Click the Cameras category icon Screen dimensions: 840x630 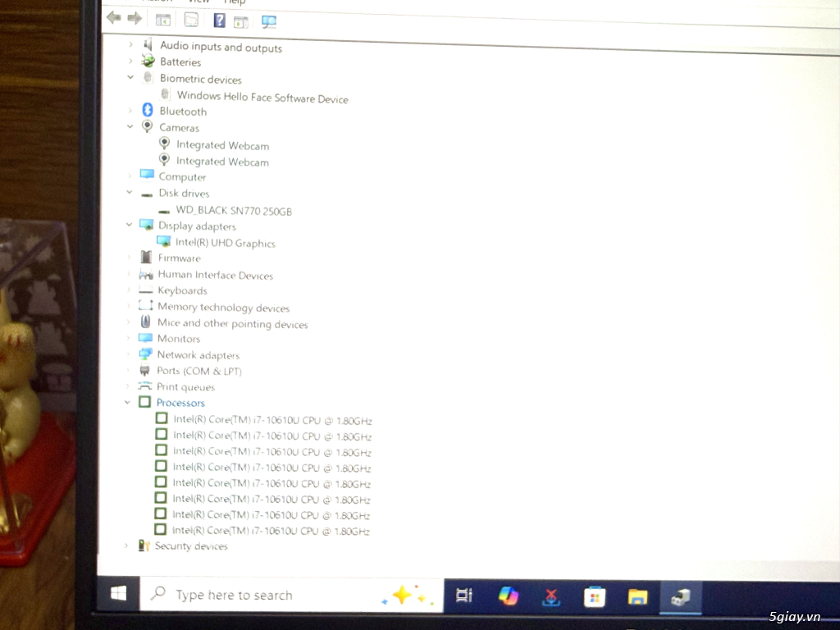(x=147, y=126)
